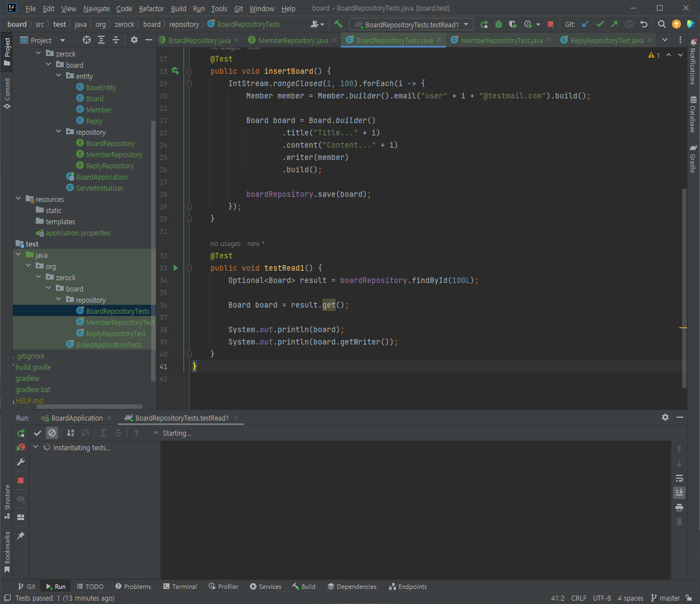This screenshot has height=604, width=700.
Task: Click Rerun Failed Tests in the Run panel
Action: click(x=21, y=447)
